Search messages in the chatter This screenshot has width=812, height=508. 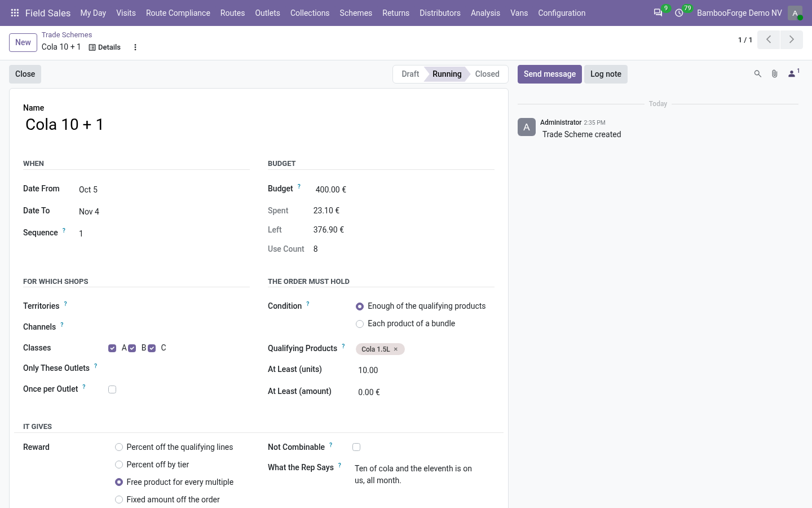pos(758,74)
